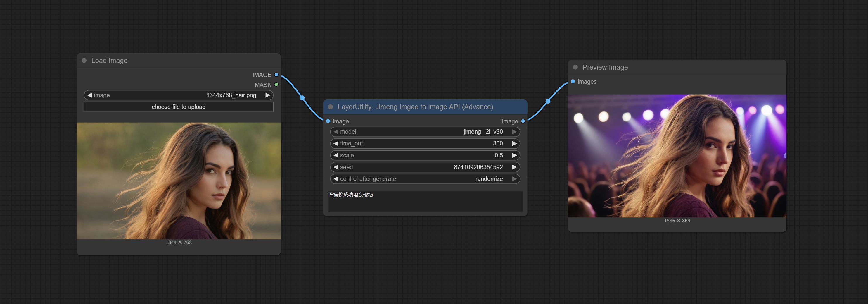Click the link midpoint leading to Preview Image
The image size is (868, 304).
click(x=548, y=101)
